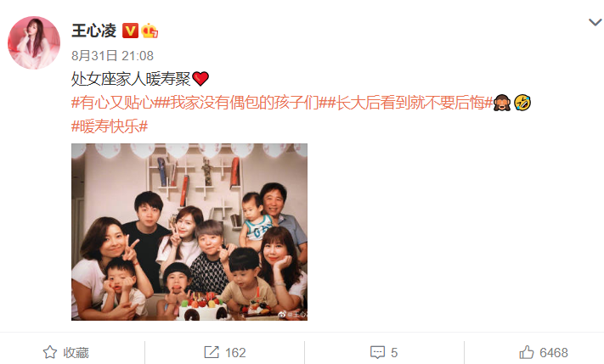Open hashtag #暖寿快乐#
The width and height of the screenshot is (604, 364).
pos(110,126)
